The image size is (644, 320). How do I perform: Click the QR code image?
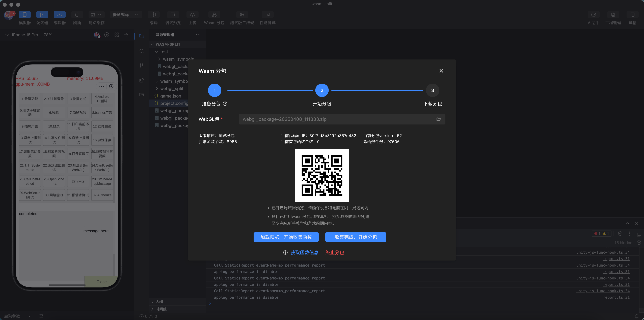pyautogui.click(x=322, y=176)
